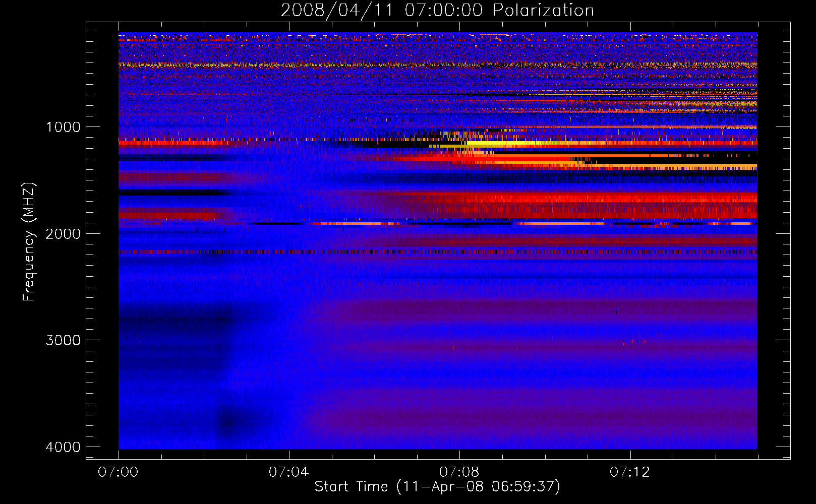Click the 'Start Time (11-Apr-08 06:59:37)' label
This screenshot has width=816, height=504.
click(437, 487)
